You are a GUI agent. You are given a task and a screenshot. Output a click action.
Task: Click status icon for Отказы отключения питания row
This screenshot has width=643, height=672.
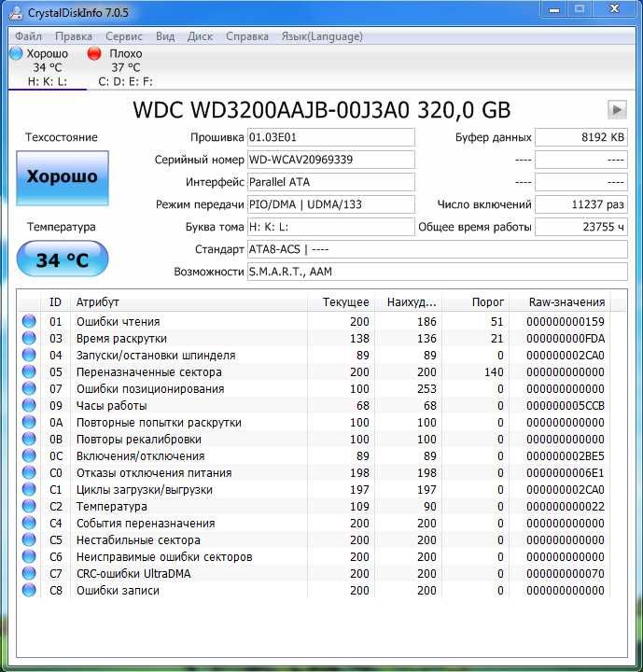pos(29,472)
